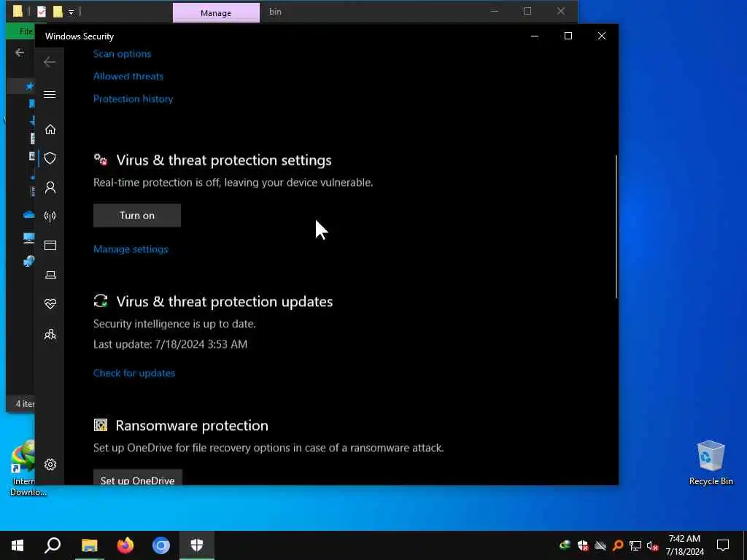Launch Firefox from the taskbar

[125, 545]
